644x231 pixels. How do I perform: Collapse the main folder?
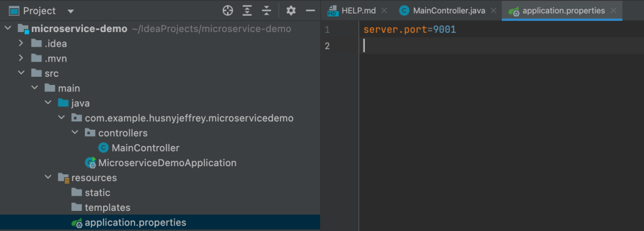point(35,88)
